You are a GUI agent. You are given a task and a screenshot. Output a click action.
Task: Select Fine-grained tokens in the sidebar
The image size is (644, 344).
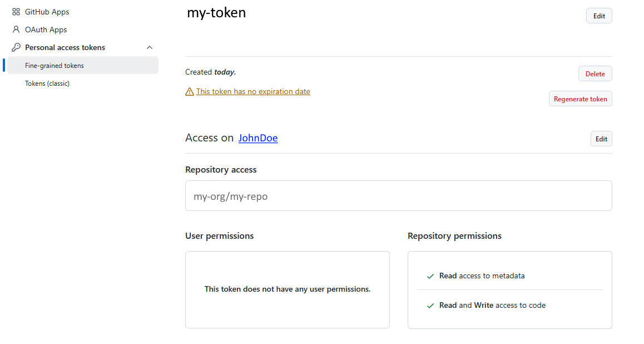click(55, 66)
